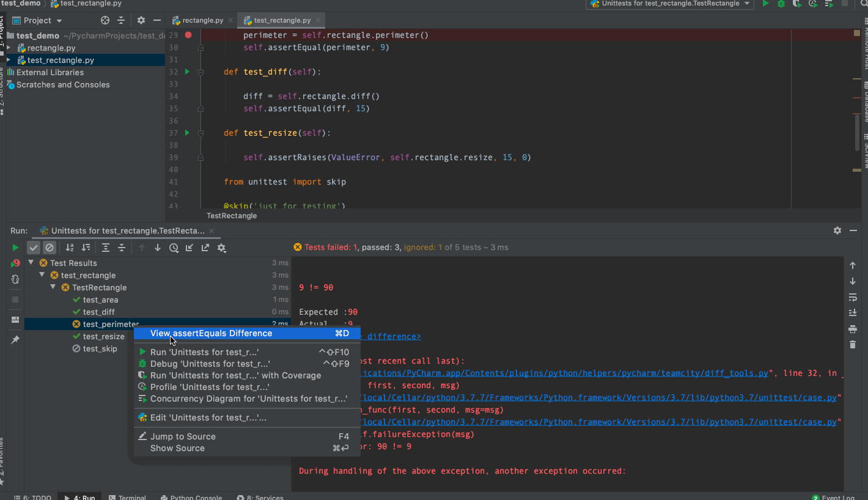Image resolution: width=868 pixels, height=500 pixels.
Task: Export test results icon
Action: (205, 248)
